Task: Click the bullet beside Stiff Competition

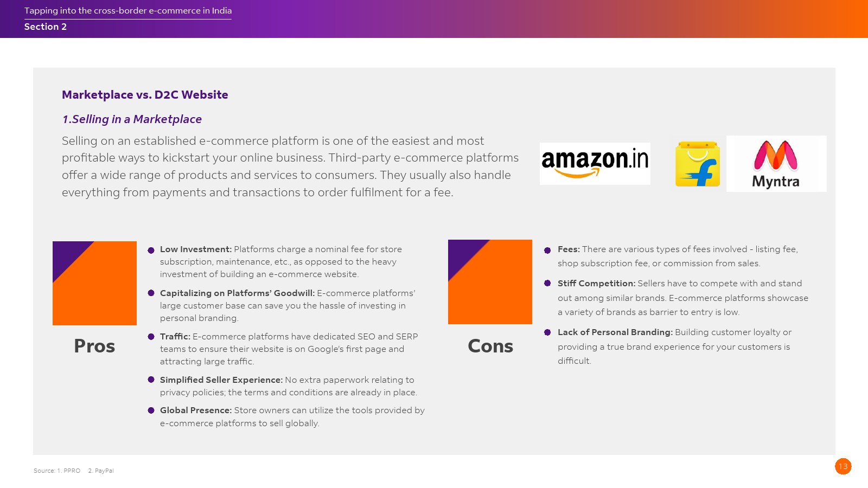Action: [x=547, y=283]
